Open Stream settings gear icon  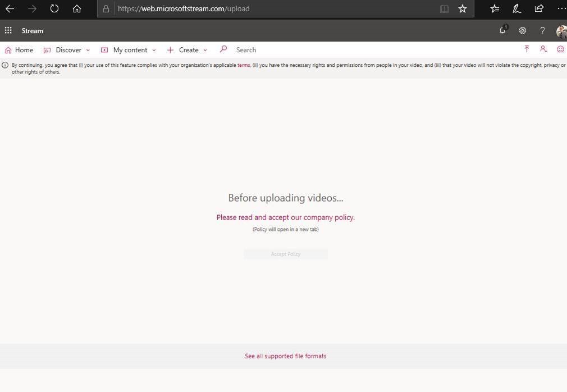click(523, 31)
